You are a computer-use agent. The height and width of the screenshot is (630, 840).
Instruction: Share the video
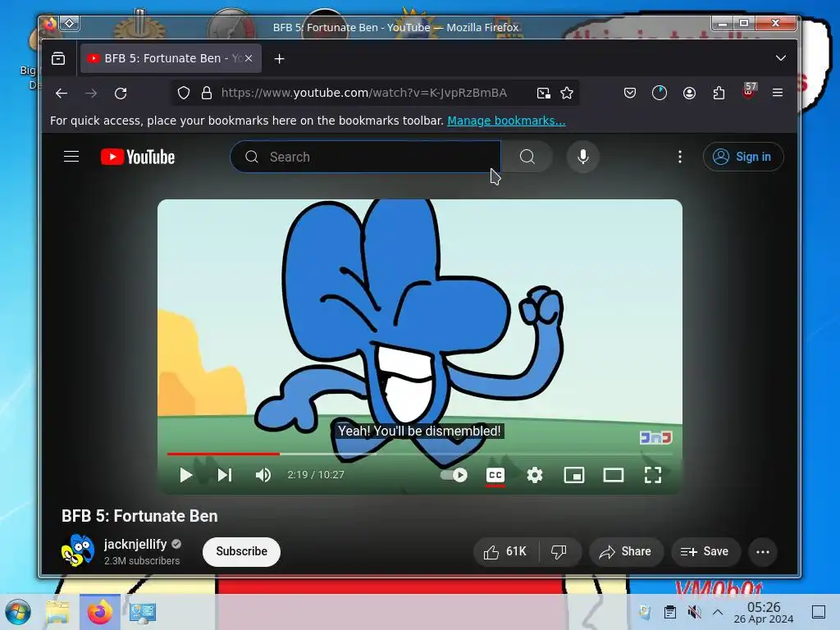626,552
